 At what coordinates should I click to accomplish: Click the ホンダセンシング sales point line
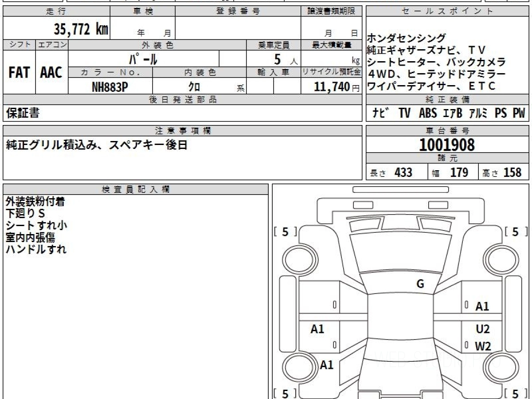pos(407,39)
